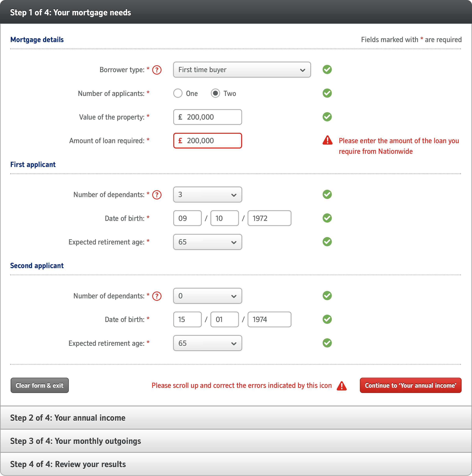472x476 pixels.
Task: Click green checkmark next to Borrower type
Action: click(327, 69)
